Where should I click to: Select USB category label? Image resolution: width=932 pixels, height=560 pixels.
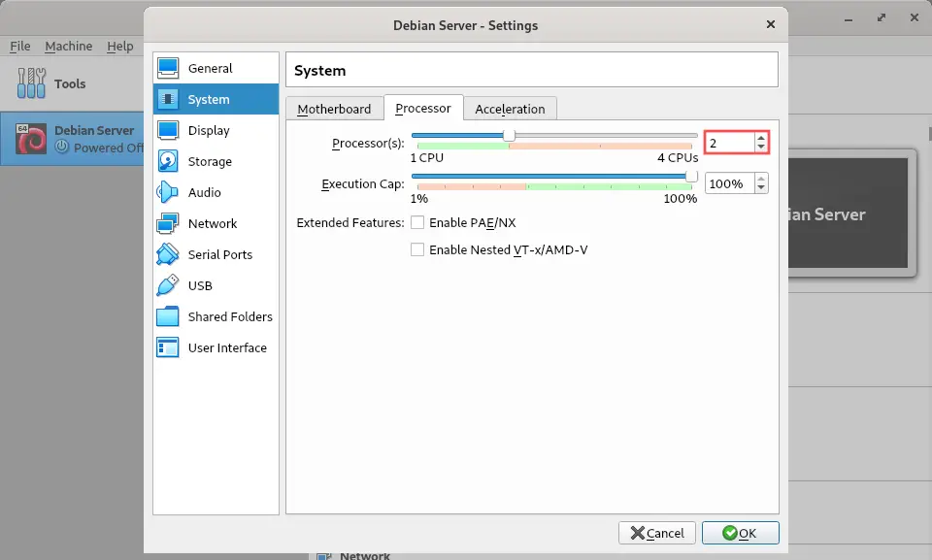coord(200,285)
